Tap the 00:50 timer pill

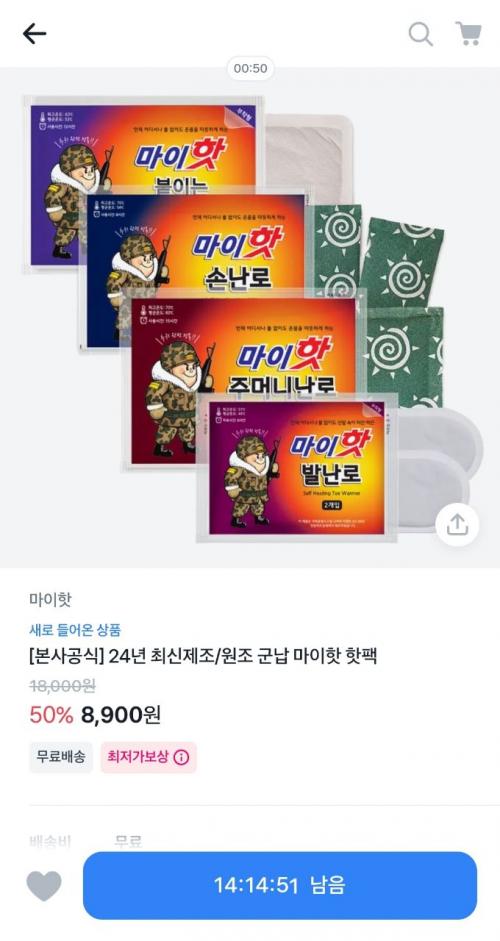click(x=250, y=68)
